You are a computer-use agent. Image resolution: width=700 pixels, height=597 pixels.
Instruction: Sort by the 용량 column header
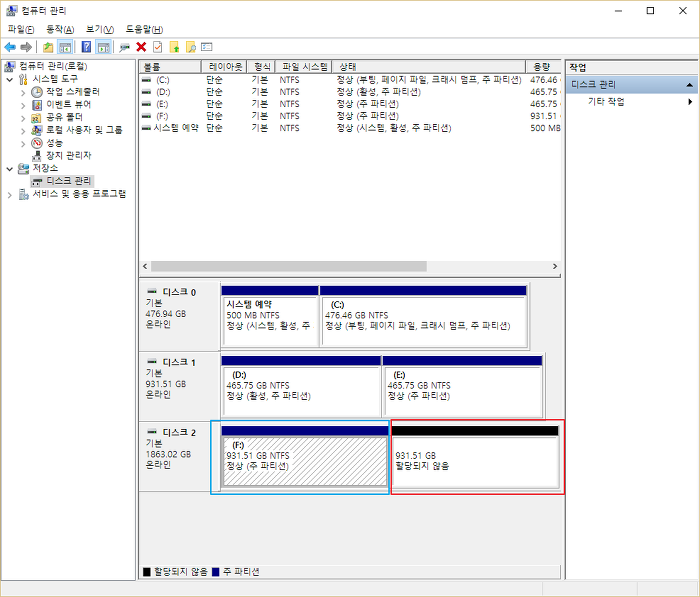(x=543, y=67)
